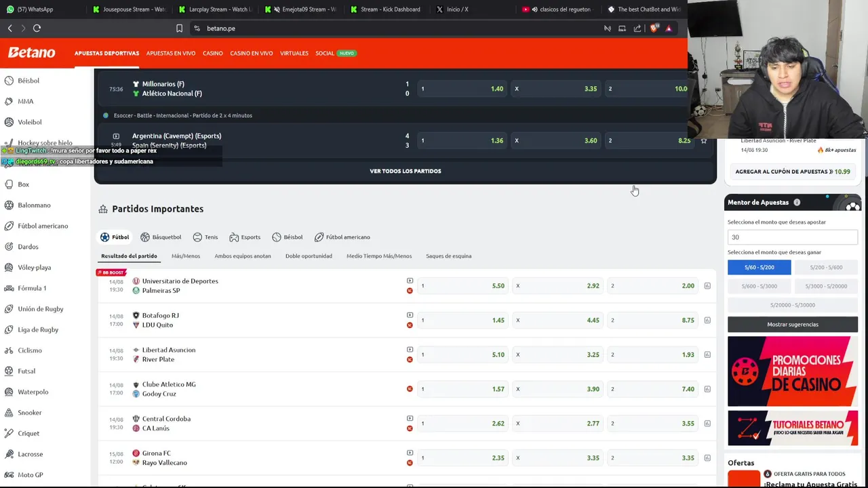Select S/3000 - S/20000 winnings range
This screenshot has width=868, height=488.
point(826,286)
